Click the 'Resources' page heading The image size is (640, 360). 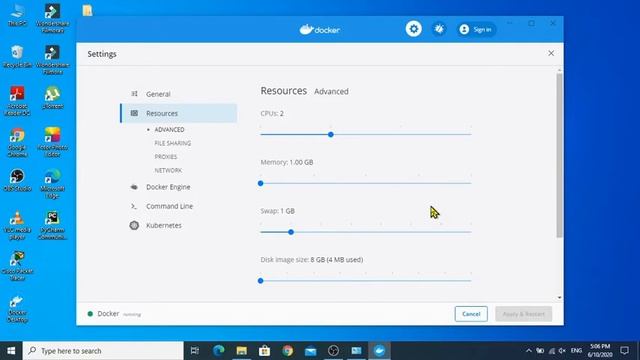(284, 91)
